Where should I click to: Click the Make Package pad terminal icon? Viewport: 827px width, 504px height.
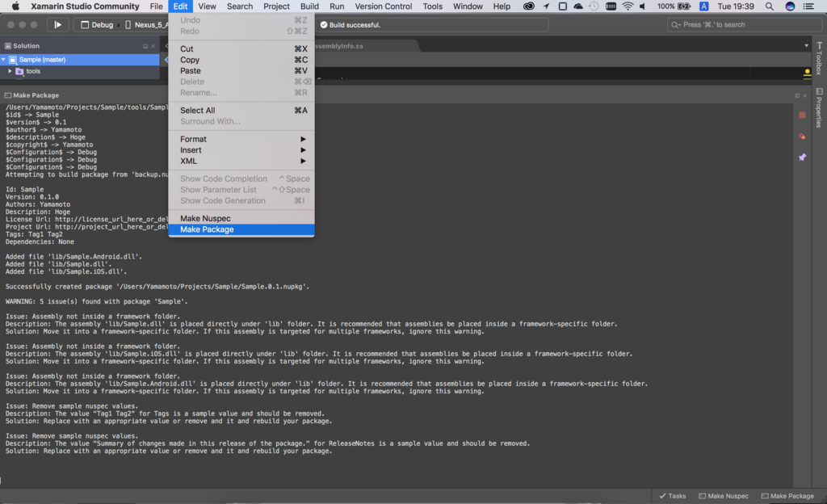[x=7, y=95]
